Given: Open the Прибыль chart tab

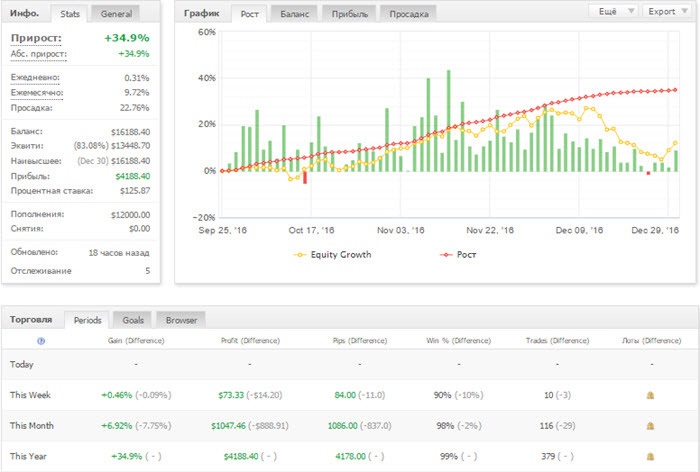Looking at the screenshot, I should pos(351,14).
